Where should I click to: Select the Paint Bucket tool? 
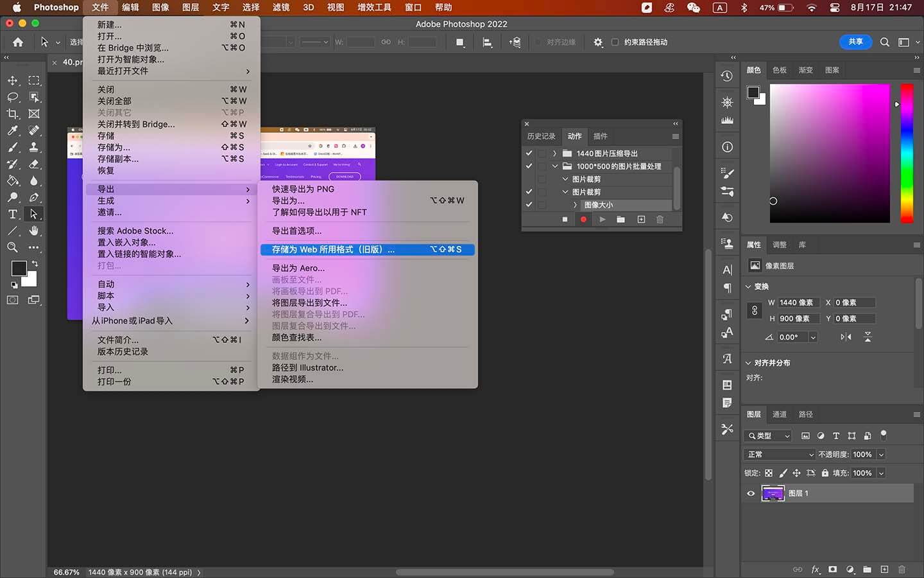(x=12, y=180)
